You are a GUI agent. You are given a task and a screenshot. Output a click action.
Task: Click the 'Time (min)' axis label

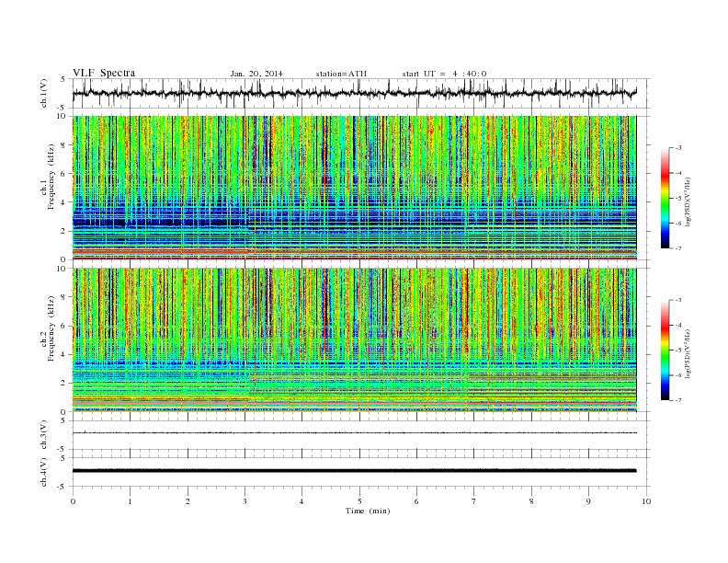[x=368, y=511]
